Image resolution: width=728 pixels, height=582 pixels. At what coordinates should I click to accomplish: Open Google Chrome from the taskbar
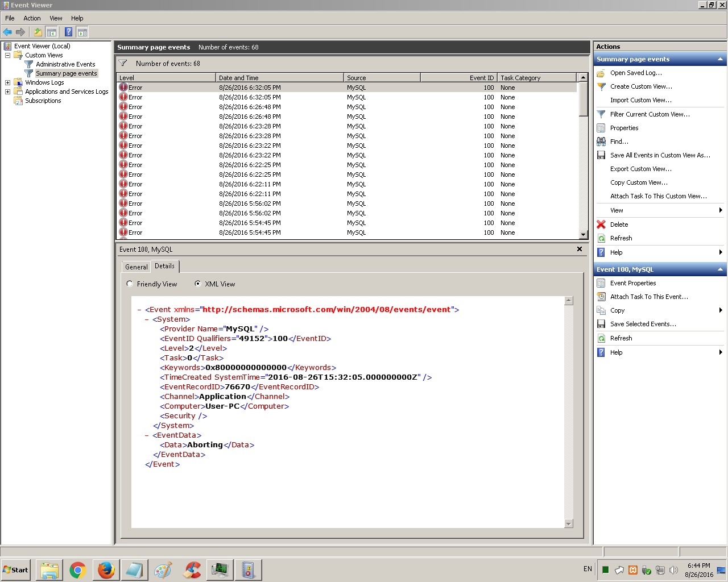(78, 570)
